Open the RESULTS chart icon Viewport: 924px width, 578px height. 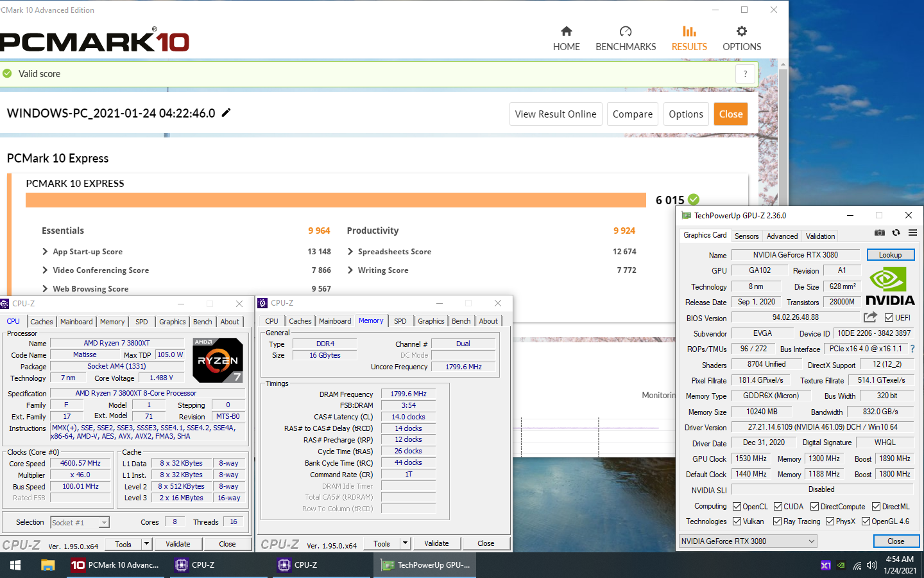(x=689, y=31)
